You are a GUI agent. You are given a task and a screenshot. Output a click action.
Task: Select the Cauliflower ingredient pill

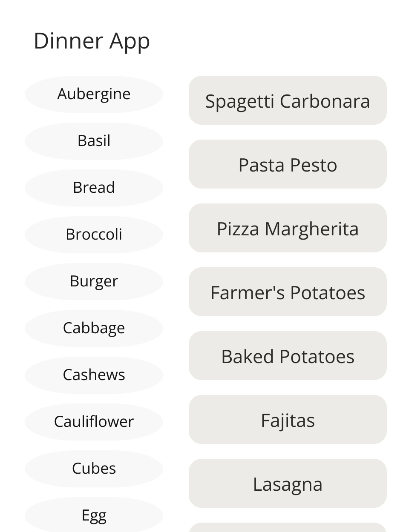pos(94,422)
